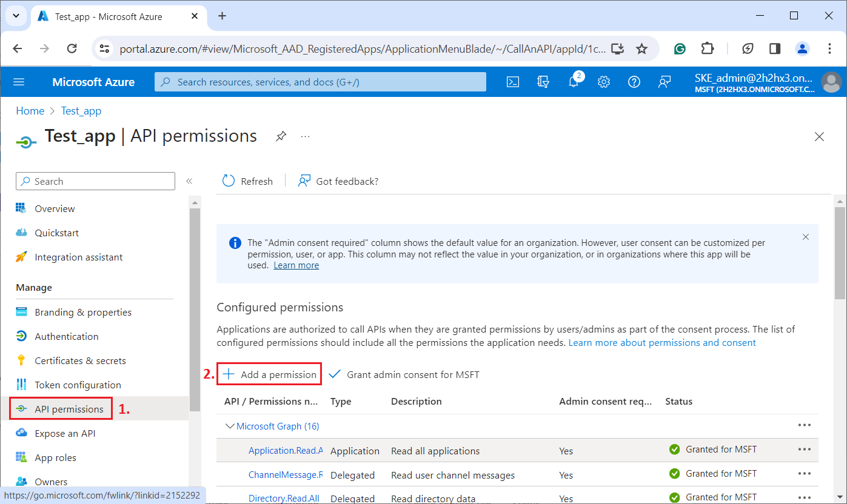Screen dimensions: 847x504
Task: Open Expose an API menu item
Action: coord(65,433)
